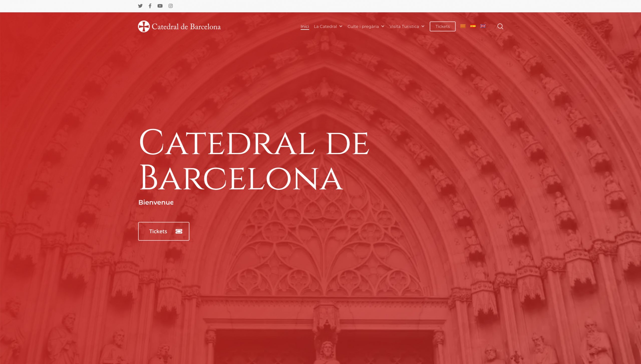Viewport: 641px width, 364px height.
Task: Click the Catedral de Barcelona header logo
Action: [x=179, y=27]
